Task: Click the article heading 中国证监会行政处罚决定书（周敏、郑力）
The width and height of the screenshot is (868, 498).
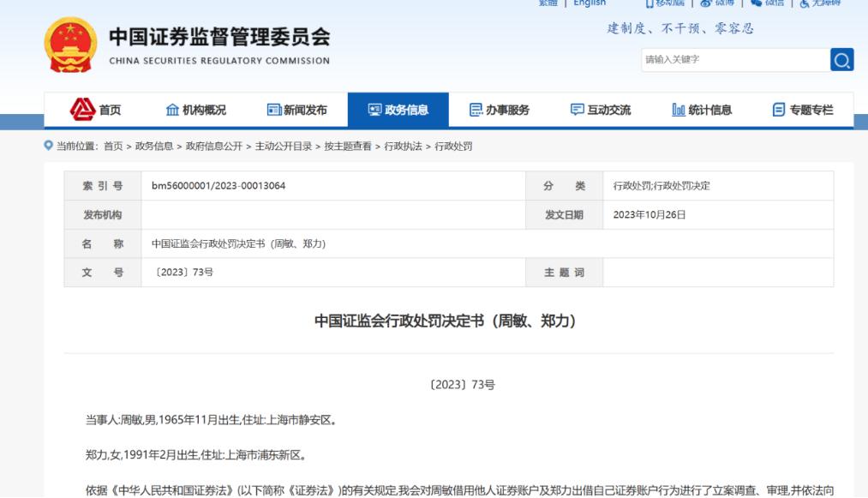Action: point(446,321)
